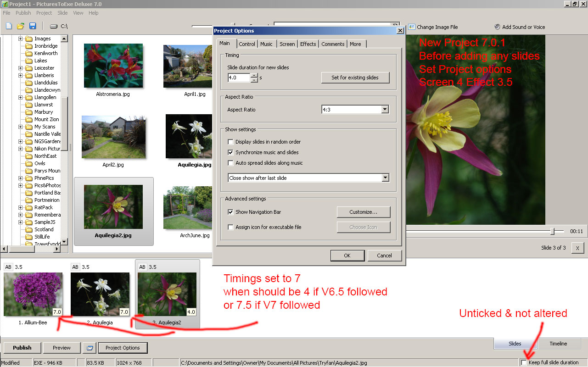The width and height of the screenshot is (588, 367).
Task: Expand the Llangollen folder node
Action: [x=21, y=97]
